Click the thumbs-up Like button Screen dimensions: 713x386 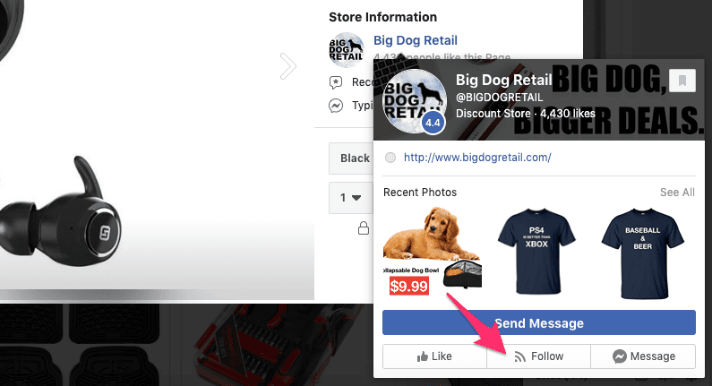434,356
